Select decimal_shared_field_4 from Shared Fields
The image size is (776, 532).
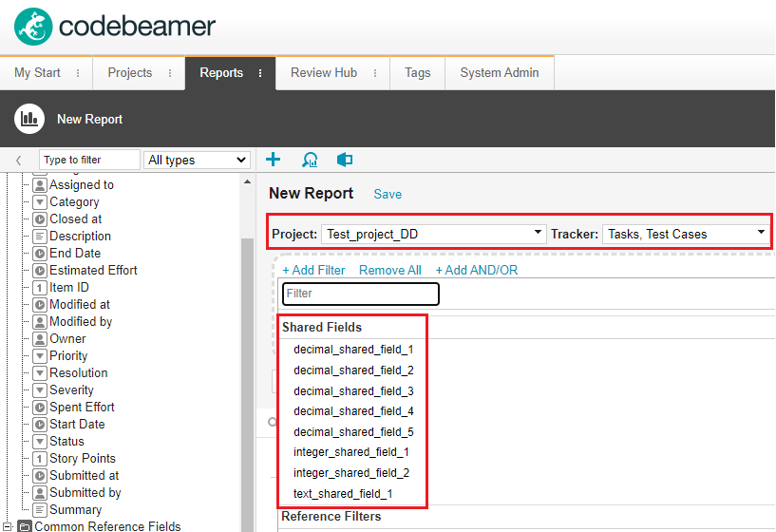(353, 411)
